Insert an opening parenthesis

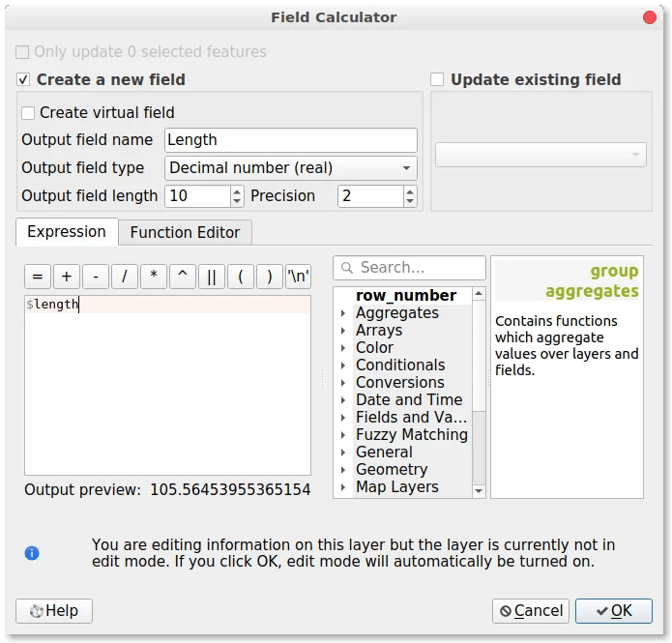[x=241, y=277]
